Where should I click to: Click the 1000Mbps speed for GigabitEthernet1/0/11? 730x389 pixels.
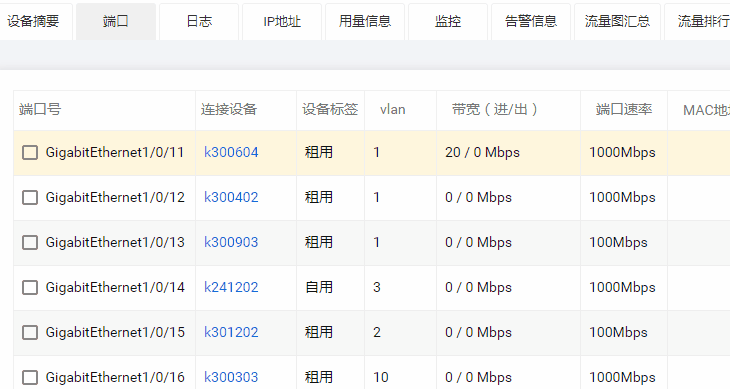pyautogui.click(x=622, y=153)
